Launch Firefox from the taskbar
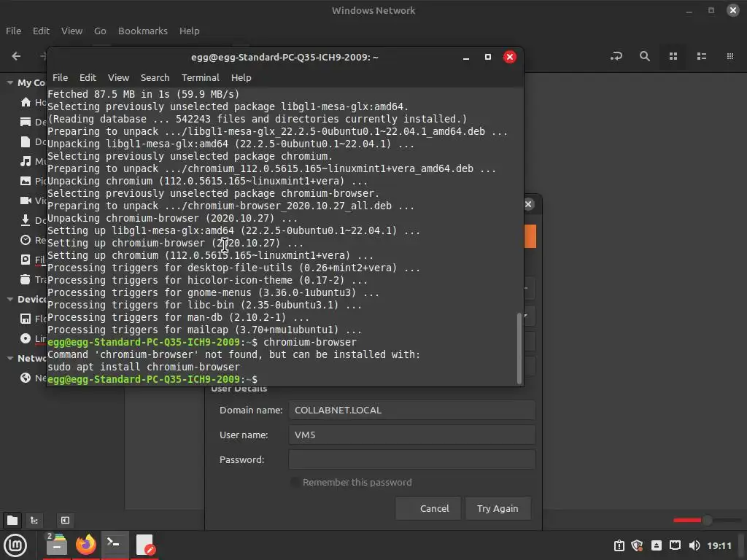 point(86,545)
